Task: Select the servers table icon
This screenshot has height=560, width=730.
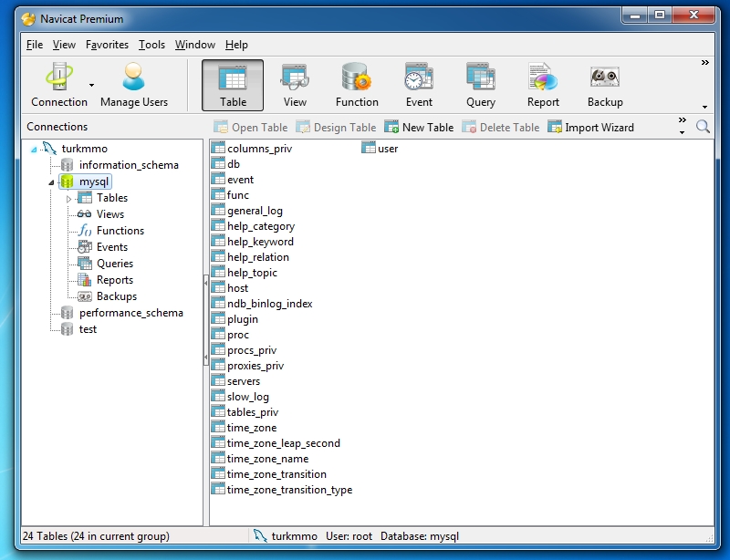Action: click(218, 380)
